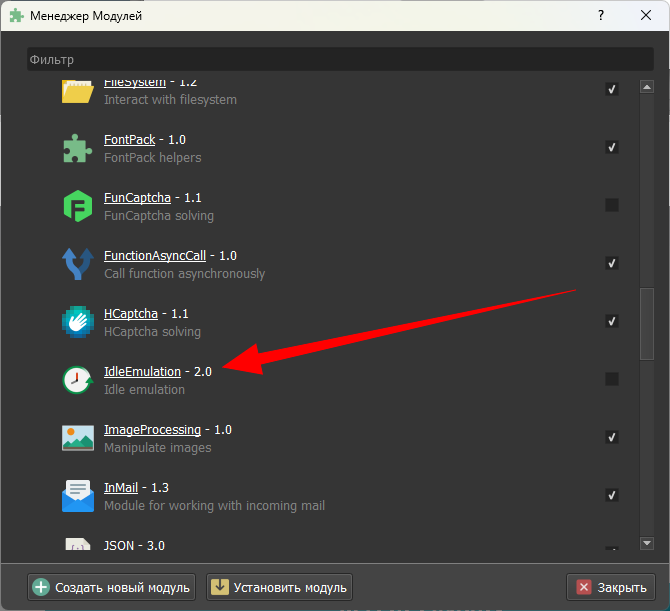Click the green FunCaptcha hexagon icon
670x611 pixels.
click(77, 206)
